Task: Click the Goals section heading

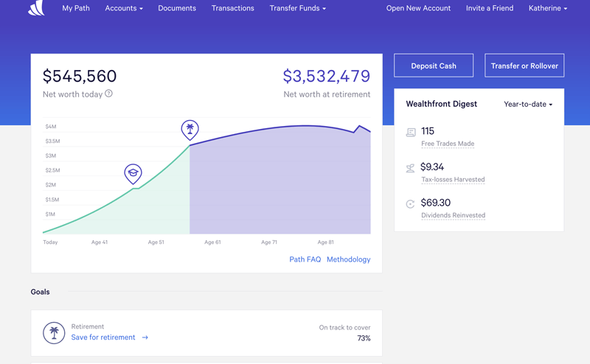Action: click(41, 292)
